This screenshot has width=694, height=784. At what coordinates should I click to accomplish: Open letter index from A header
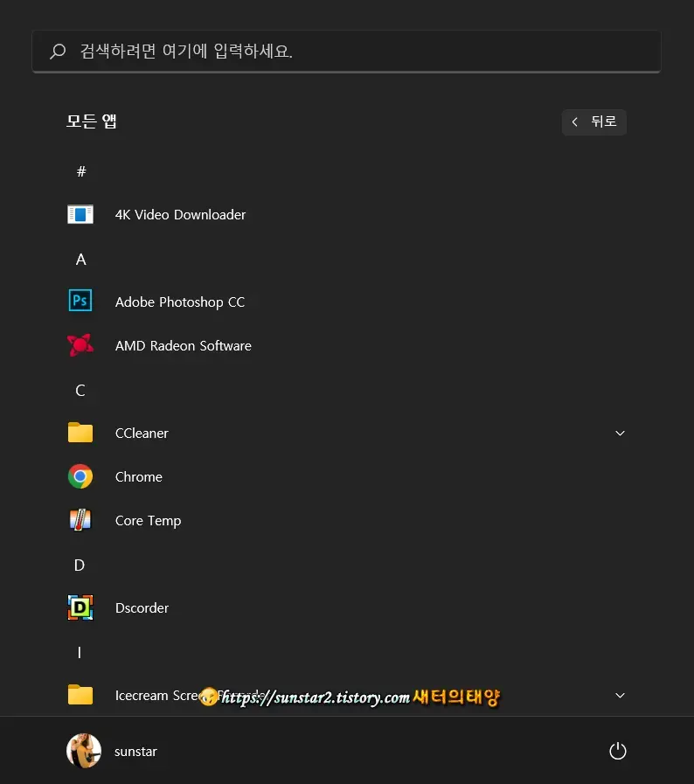pos(81,259)
